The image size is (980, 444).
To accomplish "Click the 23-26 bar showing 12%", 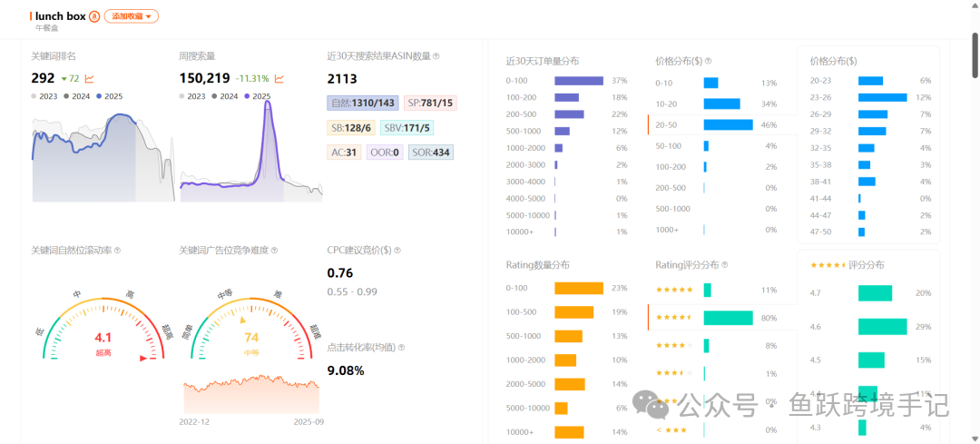I will click(883, 97).
